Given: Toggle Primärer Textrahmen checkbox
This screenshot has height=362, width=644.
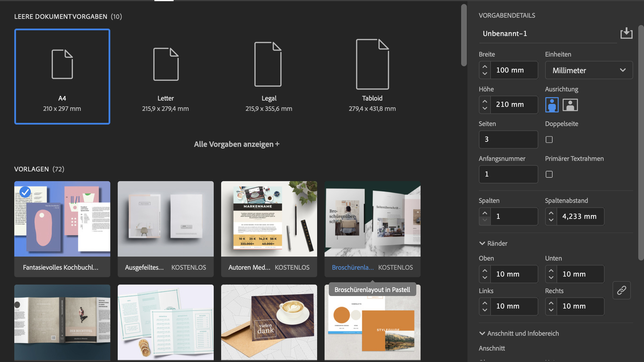Looking at the screenshot, I should point(549,174).
